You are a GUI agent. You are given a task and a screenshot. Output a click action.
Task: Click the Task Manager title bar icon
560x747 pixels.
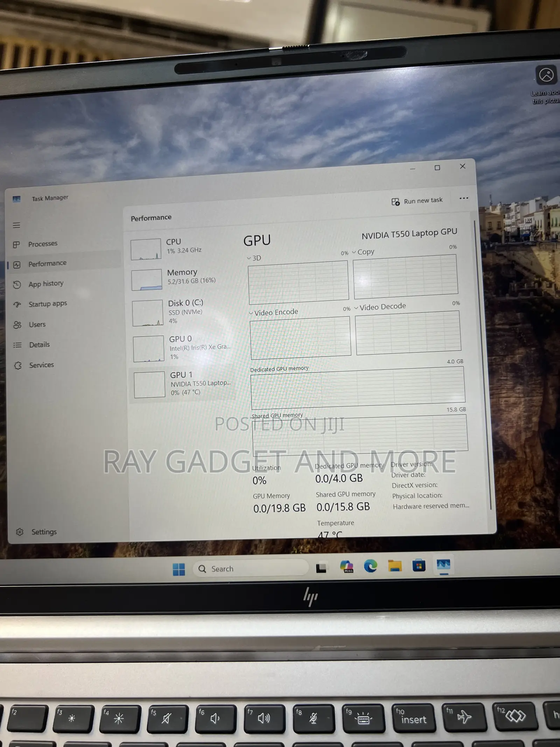[x=16, y=199]
